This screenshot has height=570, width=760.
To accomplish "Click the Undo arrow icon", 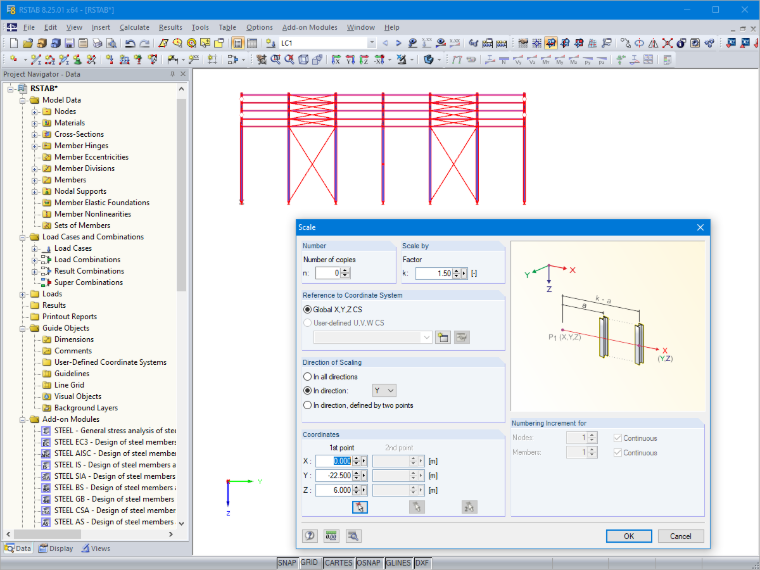I will point(130,43).
